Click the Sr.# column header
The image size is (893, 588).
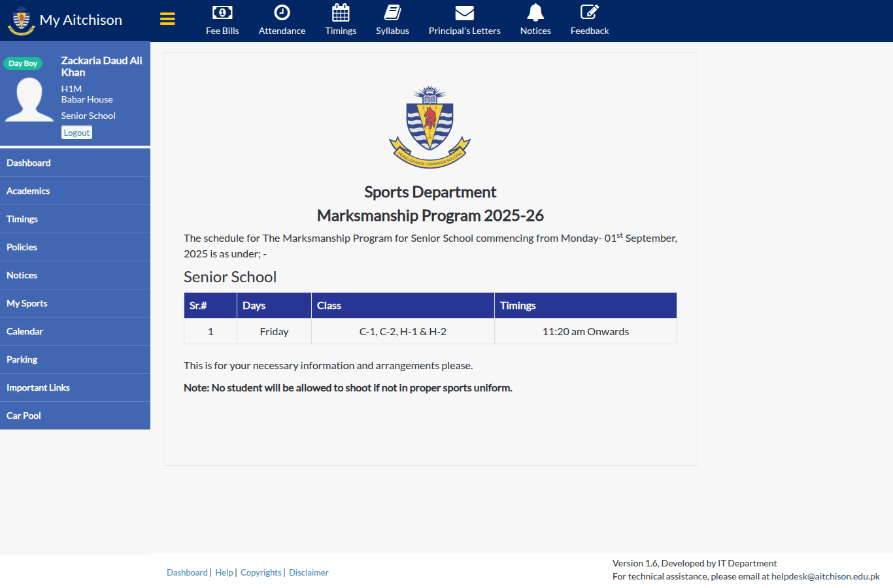tap(211, 306)
